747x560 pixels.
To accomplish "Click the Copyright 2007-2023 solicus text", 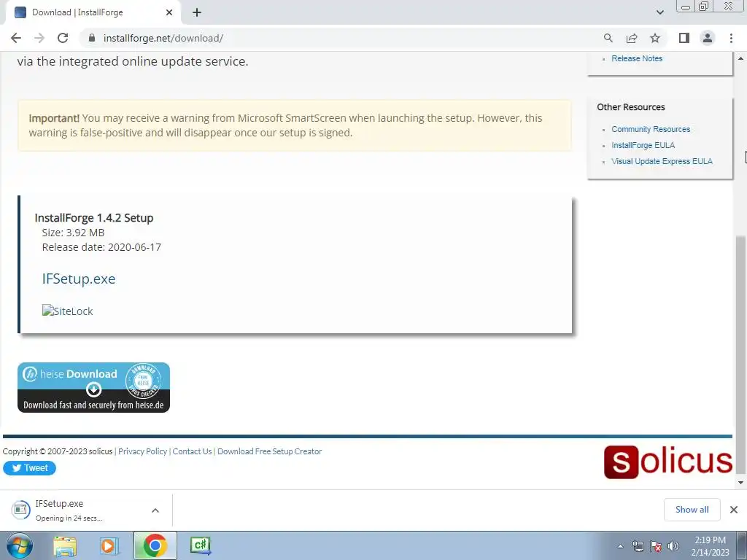I will pos(57,451).
